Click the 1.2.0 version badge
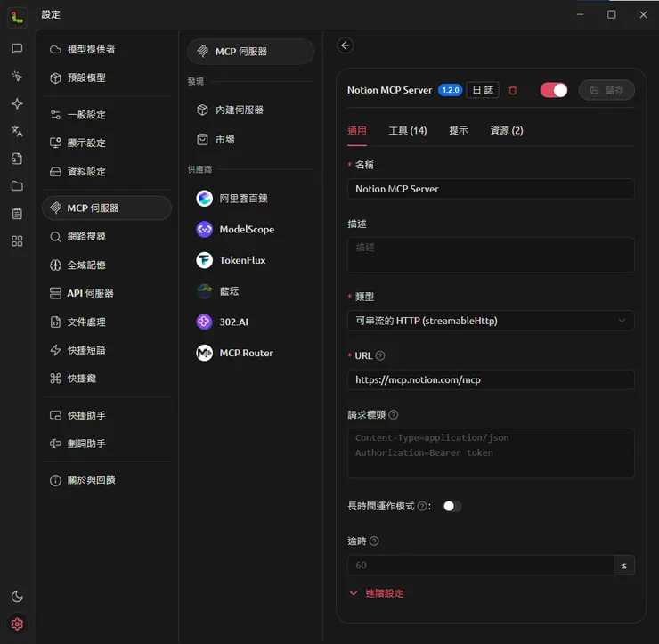 tap(450, 90)
